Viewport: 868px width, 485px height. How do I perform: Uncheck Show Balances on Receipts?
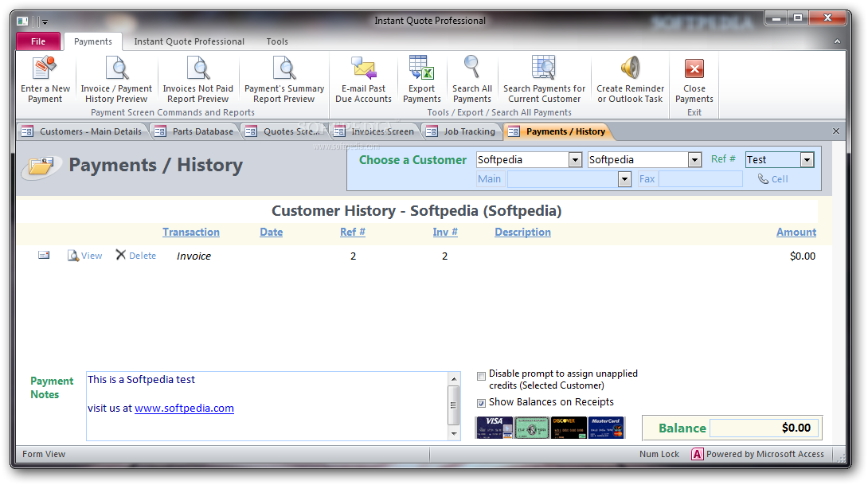click(481, 403)
